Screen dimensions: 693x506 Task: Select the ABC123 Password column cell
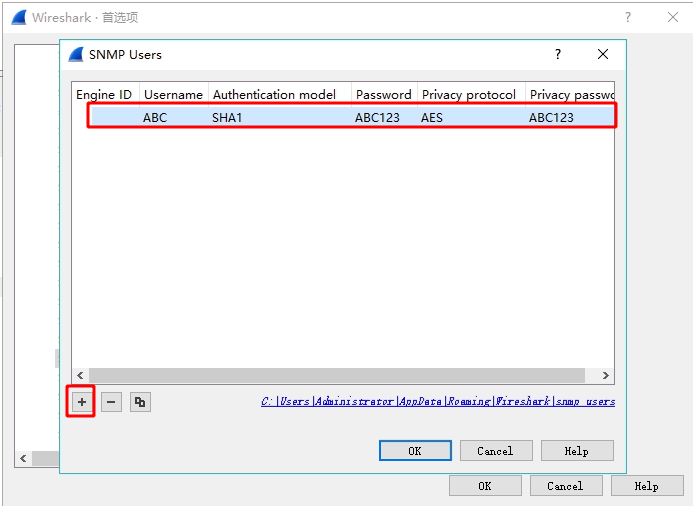pos(384,118)
